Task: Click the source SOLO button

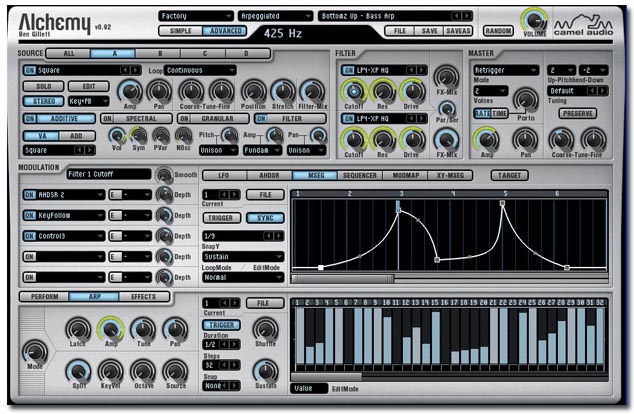Action: 44,86
